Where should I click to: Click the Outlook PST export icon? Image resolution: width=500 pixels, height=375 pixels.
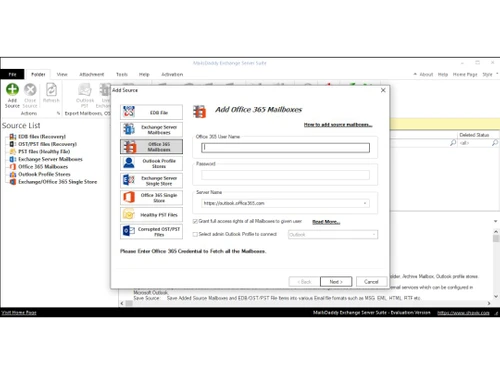tap(85, 90)
